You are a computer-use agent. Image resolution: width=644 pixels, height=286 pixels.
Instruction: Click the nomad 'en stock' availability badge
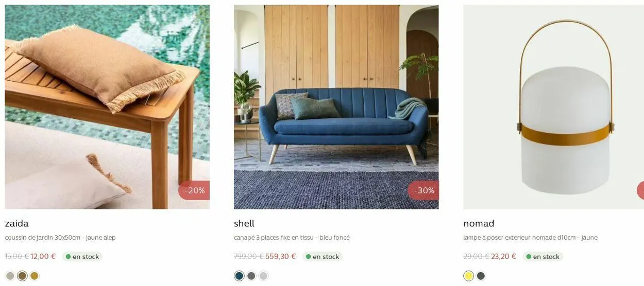coord(543,257)
